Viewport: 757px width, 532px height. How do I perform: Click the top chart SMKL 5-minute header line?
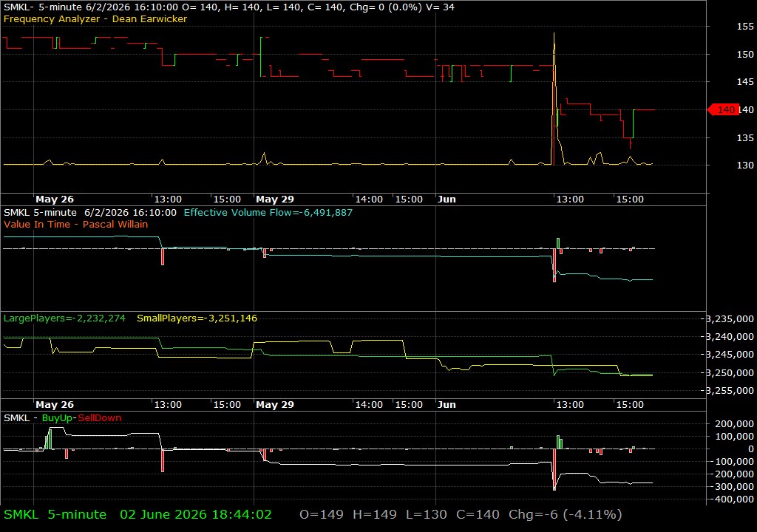click(x=229, y=7)
